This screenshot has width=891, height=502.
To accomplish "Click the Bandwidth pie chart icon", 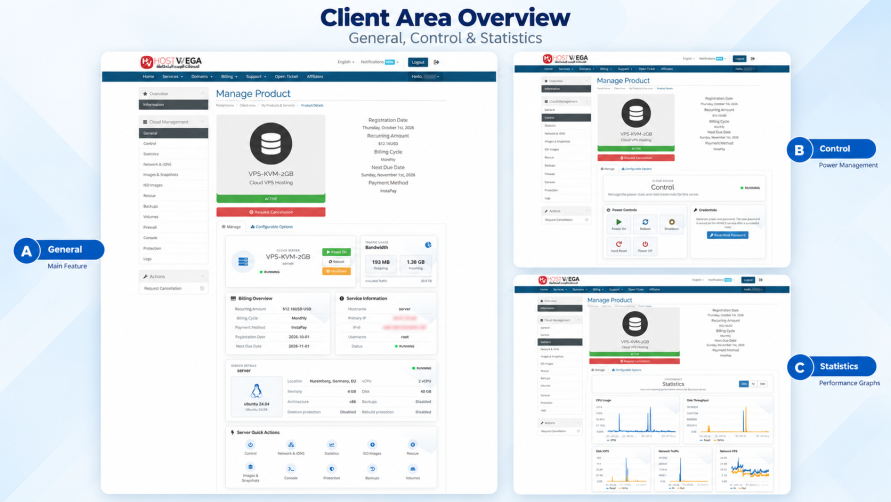I will 428,245.
